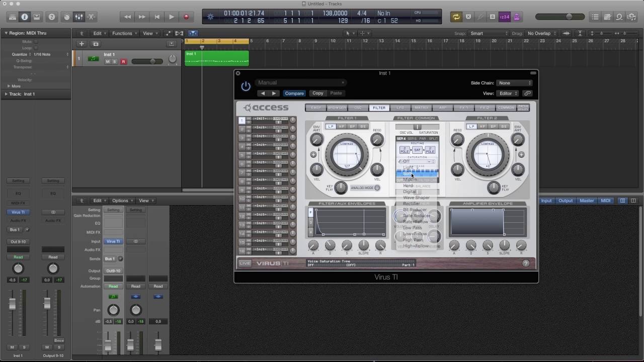
Task: Open the Note Pads icon
Action: [607, 17]
